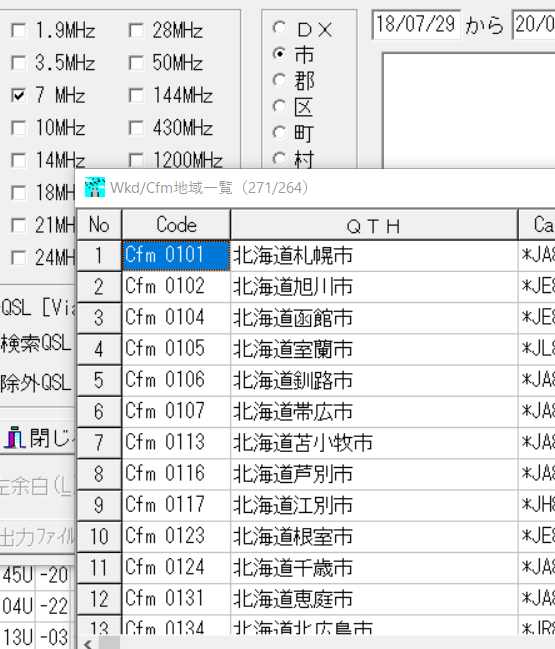Image resolution: width=555 pixels, height=649 pixels.
Task: Click QTH cell 北海道帯広市
Action: 374,412
